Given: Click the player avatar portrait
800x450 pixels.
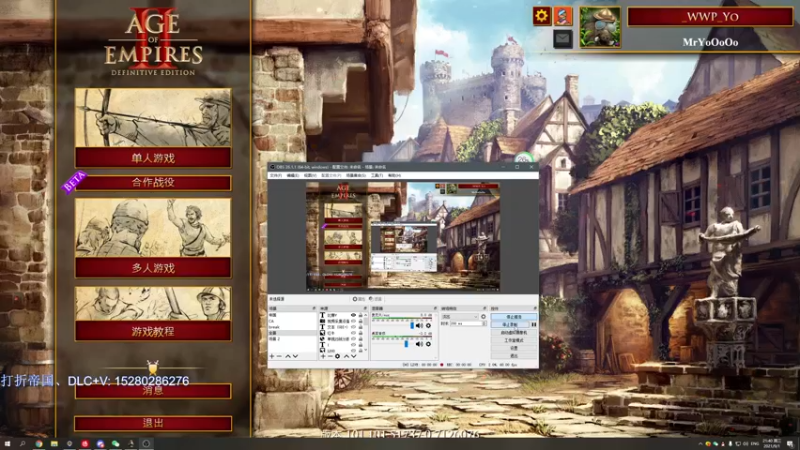Looking at the screenshot, I should [600, 27].
